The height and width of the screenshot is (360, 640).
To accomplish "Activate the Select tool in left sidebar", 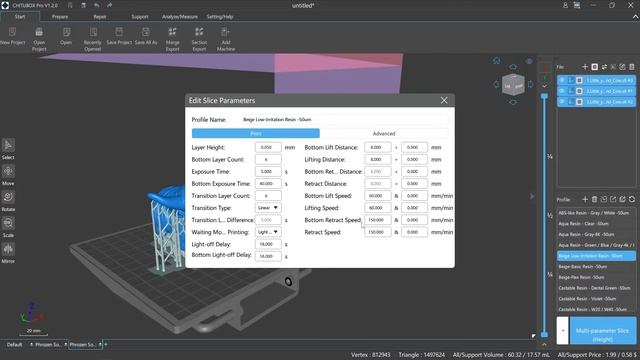I will [8, 145].
